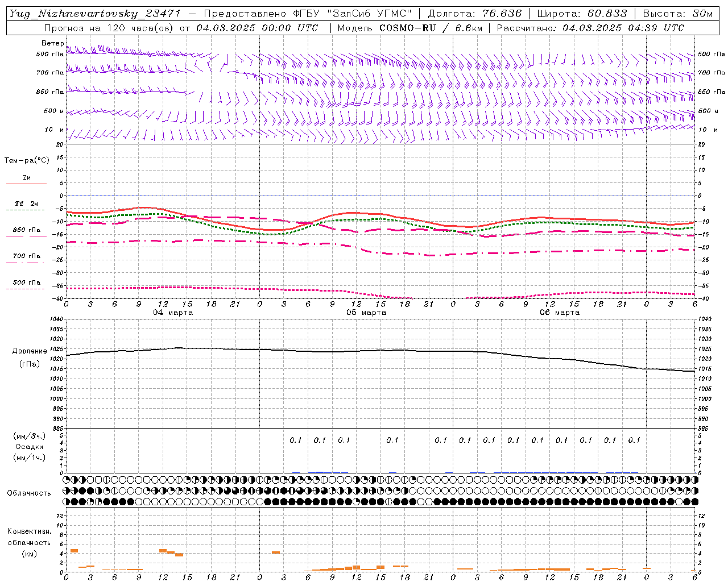
Task: Click the Осадки label
Action: (x=30, y=447)
